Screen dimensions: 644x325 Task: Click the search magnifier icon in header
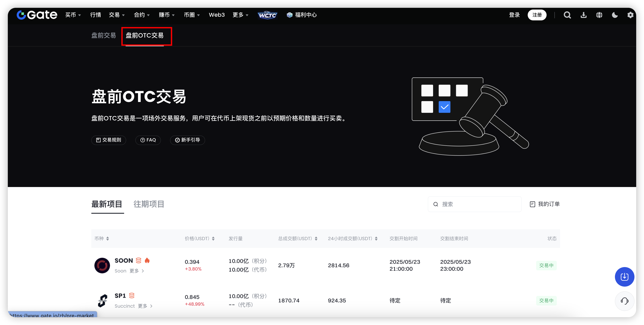point(567,15)
